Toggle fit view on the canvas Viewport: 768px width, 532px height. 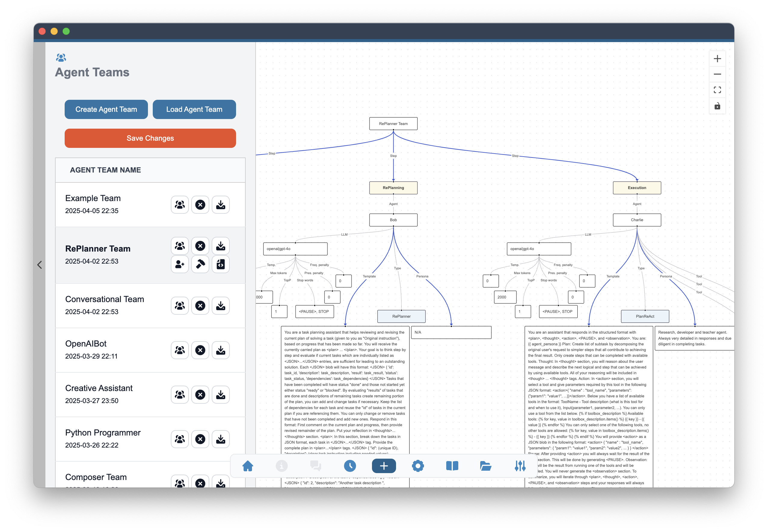click(x=717, y=90)
